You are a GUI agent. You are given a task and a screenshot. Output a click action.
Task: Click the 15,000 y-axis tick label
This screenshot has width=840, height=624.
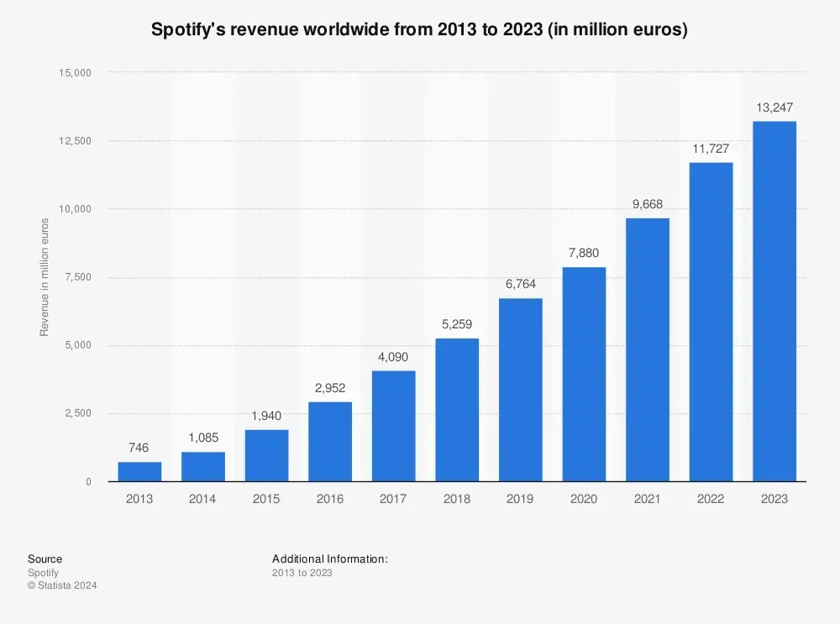click(76, 72)
